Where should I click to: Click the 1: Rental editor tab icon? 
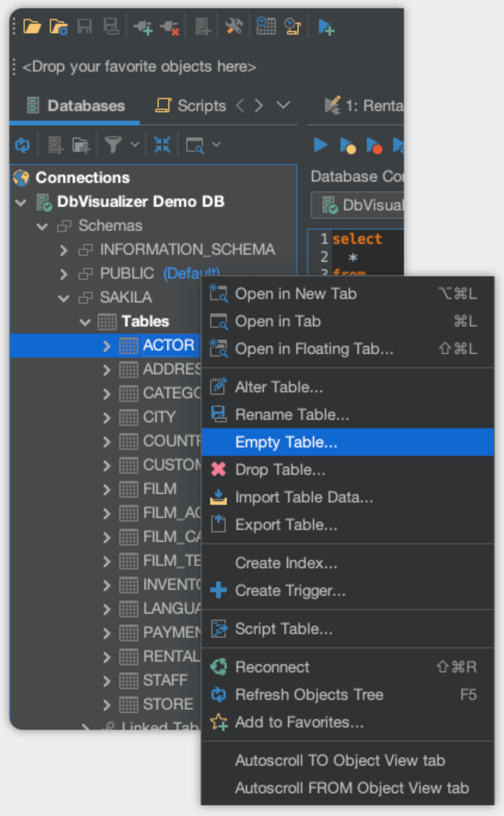(x=332, y=105)
